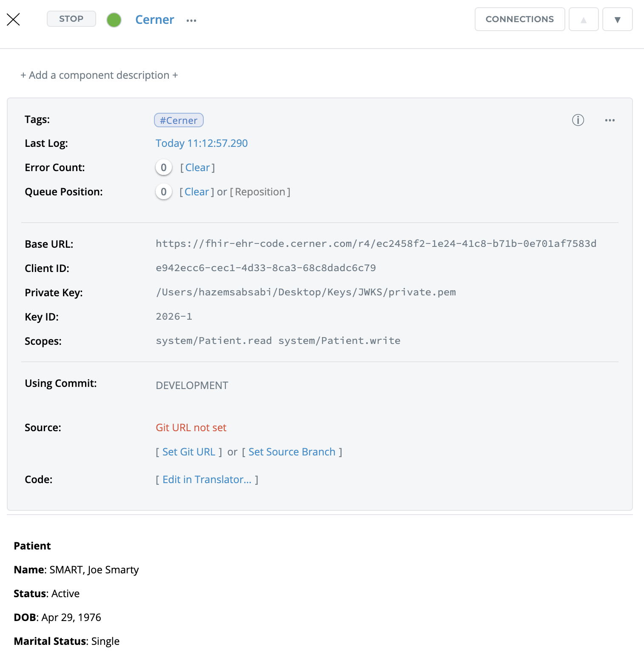The image size is (644, 664).
Task: Click Reposition for the queue
Action: [x=260, y=192]
